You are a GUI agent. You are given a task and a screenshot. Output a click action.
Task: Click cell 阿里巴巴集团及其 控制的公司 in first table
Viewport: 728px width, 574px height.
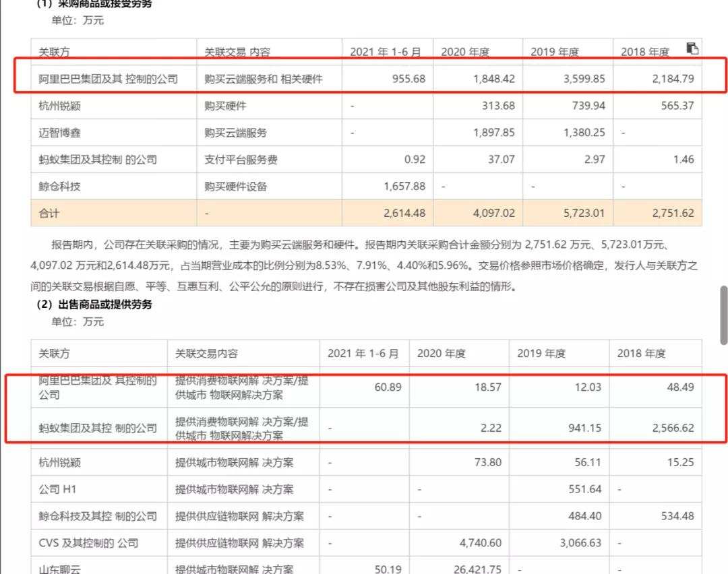coord(108,79)
